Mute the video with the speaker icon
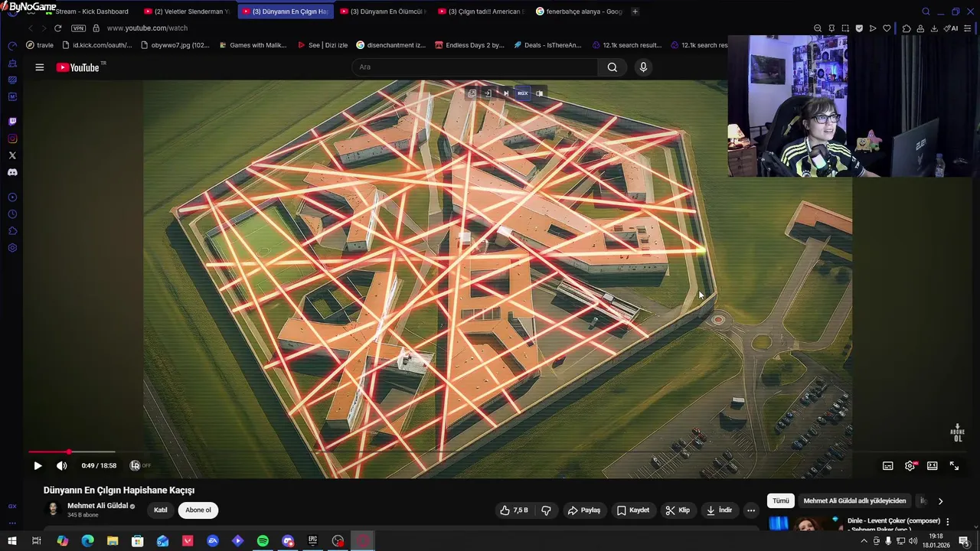980x551 pixels. [62, 465]
